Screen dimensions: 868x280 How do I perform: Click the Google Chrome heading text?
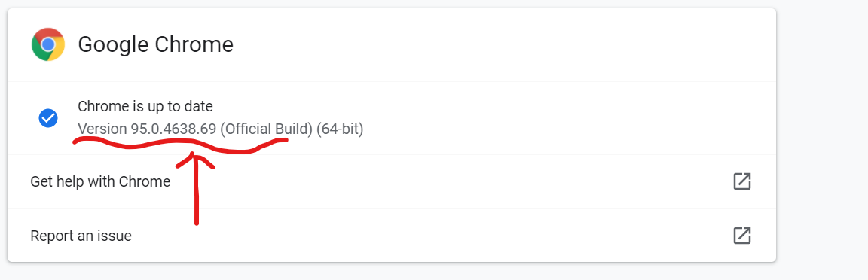click(x=155, y=44)
